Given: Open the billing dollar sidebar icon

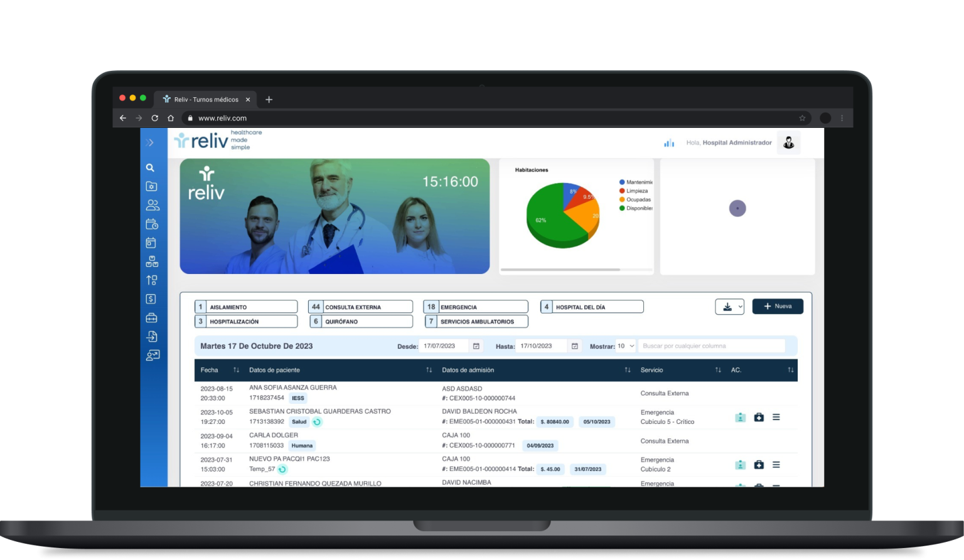Looking at the screenshot, I should [x=151, y=299].
